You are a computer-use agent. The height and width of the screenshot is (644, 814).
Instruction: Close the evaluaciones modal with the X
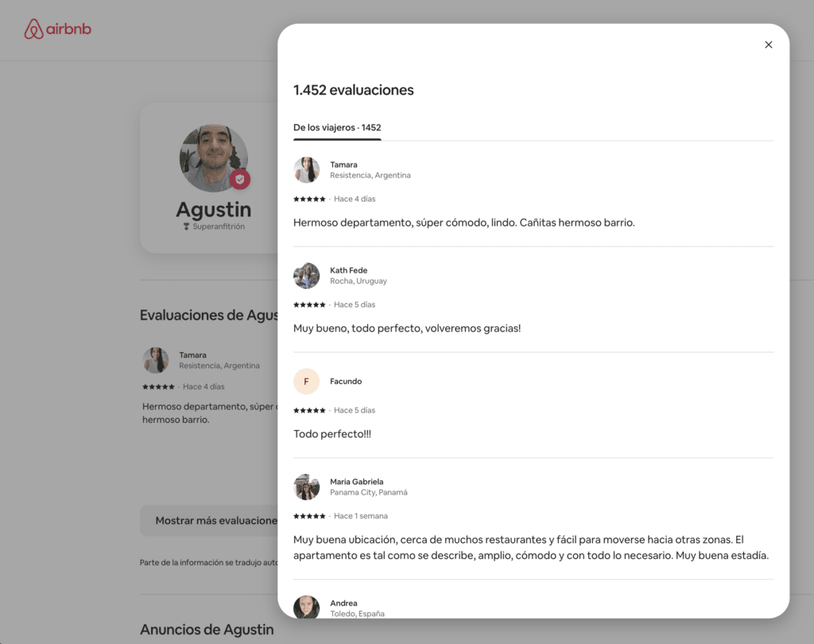click(769, 45)
